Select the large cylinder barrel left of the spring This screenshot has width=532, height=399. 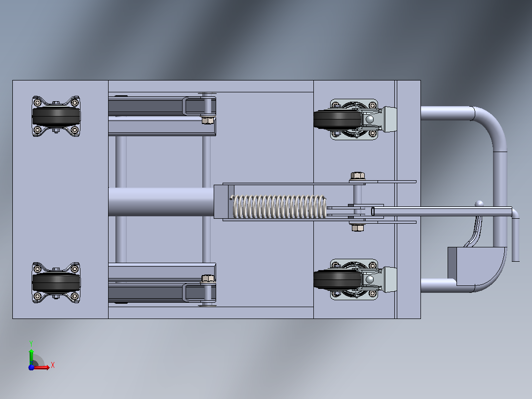[x=161, y=202]
